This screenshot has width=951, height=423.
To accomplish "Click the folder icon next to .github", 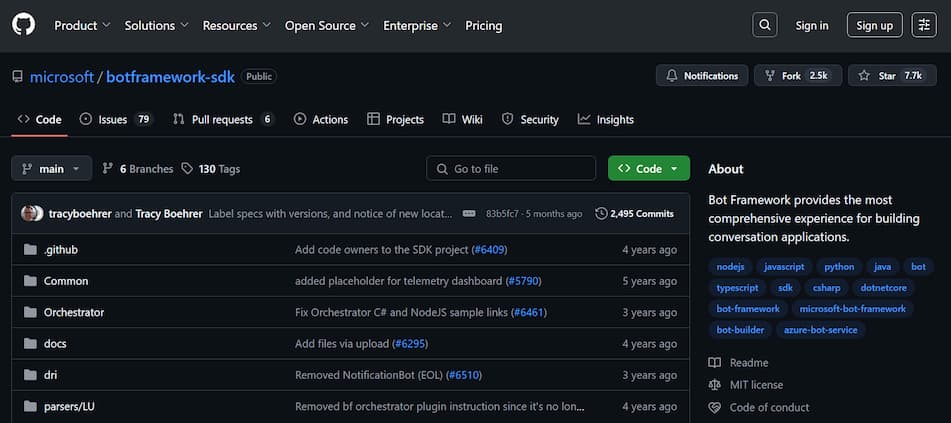I will [x=30, y=249].
